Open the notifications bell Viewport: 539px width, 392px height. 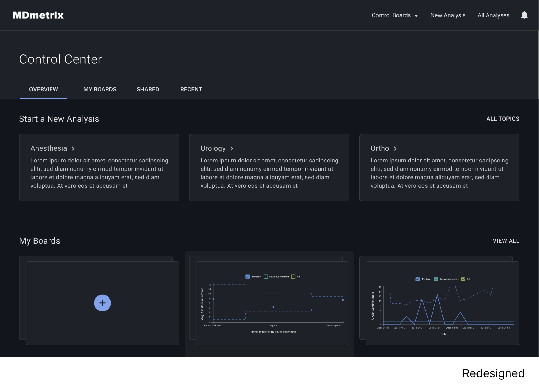pos(524,15)
